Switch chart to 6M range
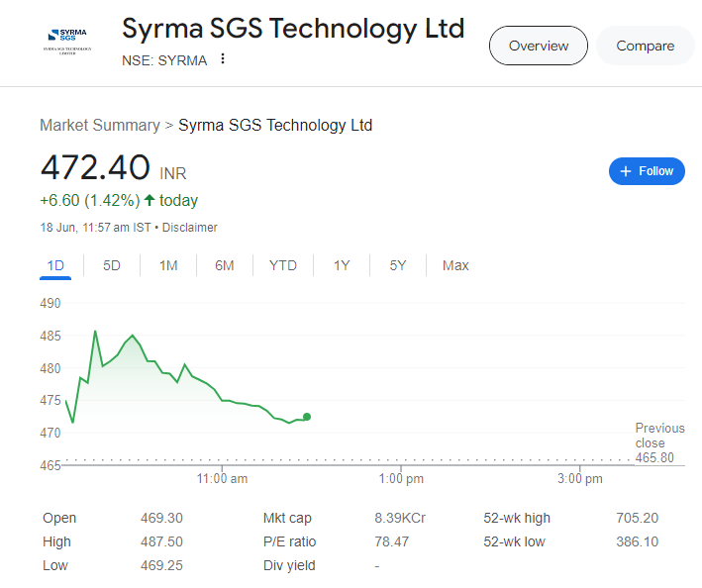 (225, 266)
